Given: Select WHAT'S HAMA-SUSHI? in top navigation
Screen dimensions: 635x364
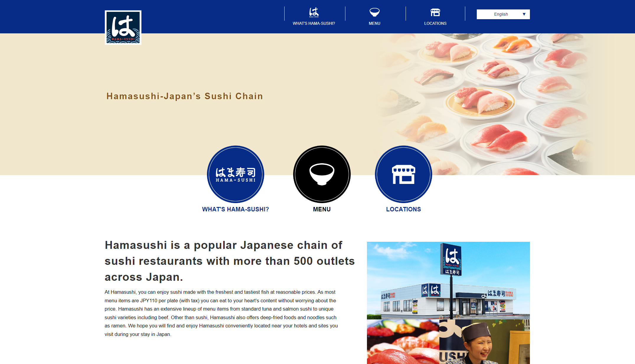Looking at the screenshot, I should coord(314,23).
